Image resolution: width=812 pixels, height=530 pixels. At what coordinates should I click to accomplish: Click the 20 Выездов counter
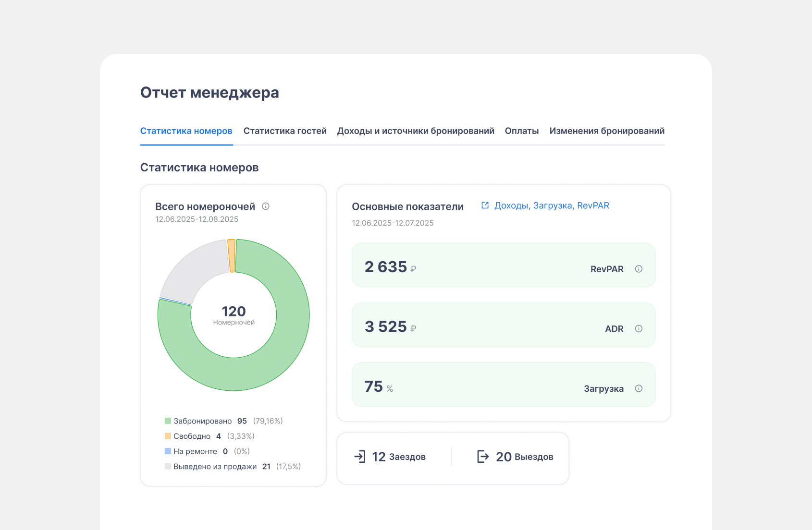pyautogui.click(x=525, y=457)
